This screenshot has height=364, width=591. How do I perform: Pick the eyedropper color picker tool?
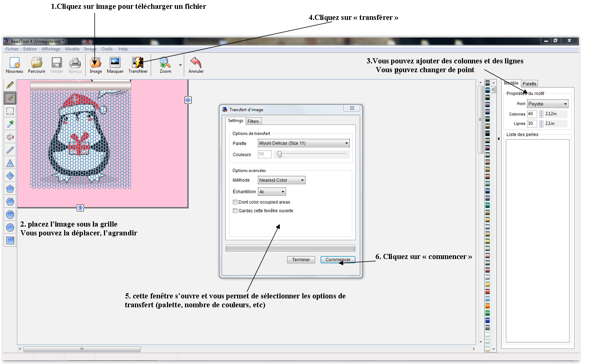(10, 124)
